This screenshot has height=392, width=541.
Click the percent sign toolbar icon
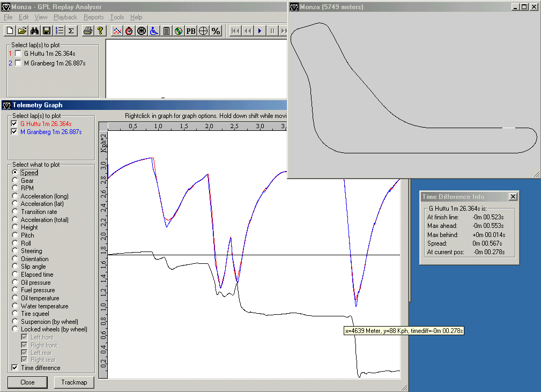coord(216,31)
